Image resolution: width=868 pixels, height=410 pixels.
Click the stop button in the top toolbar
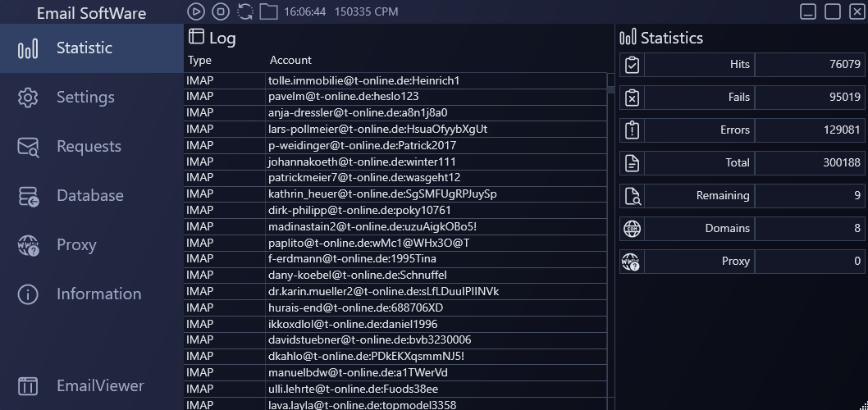tap(220, 11)
